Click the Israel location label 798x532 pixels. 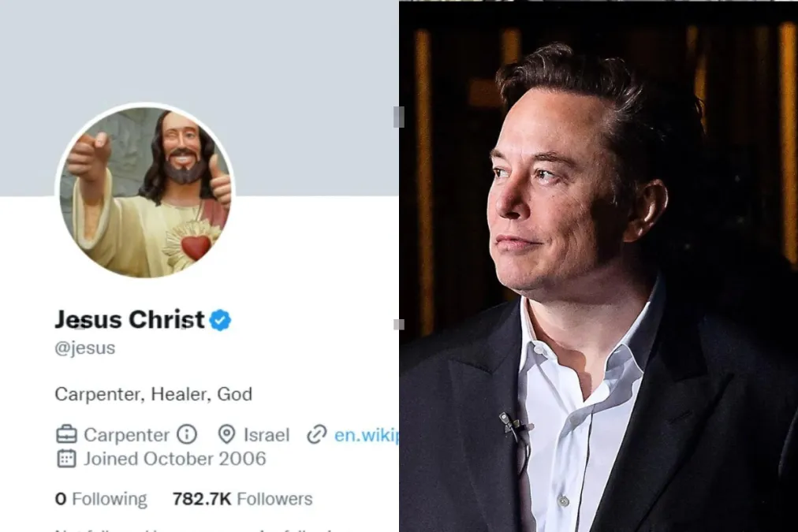coord(266,434)
